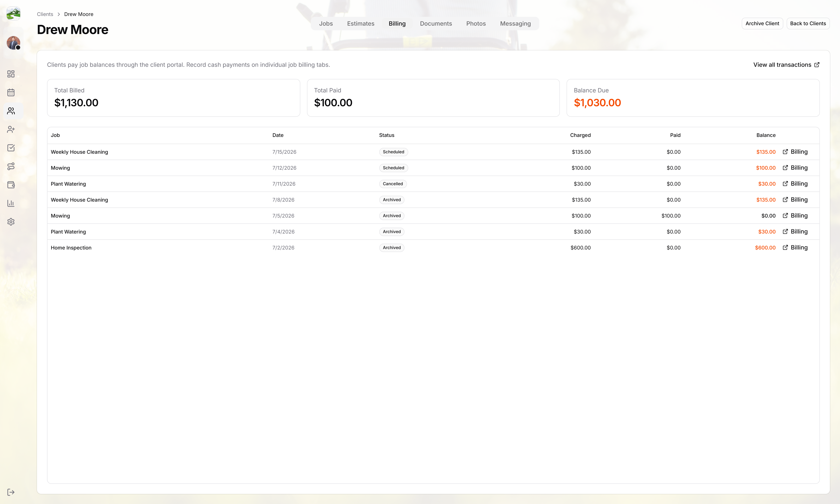This screenshot has height=504, width=840.
Task: Click the logout icon at sidebar bottom
Action: [11, 492]
